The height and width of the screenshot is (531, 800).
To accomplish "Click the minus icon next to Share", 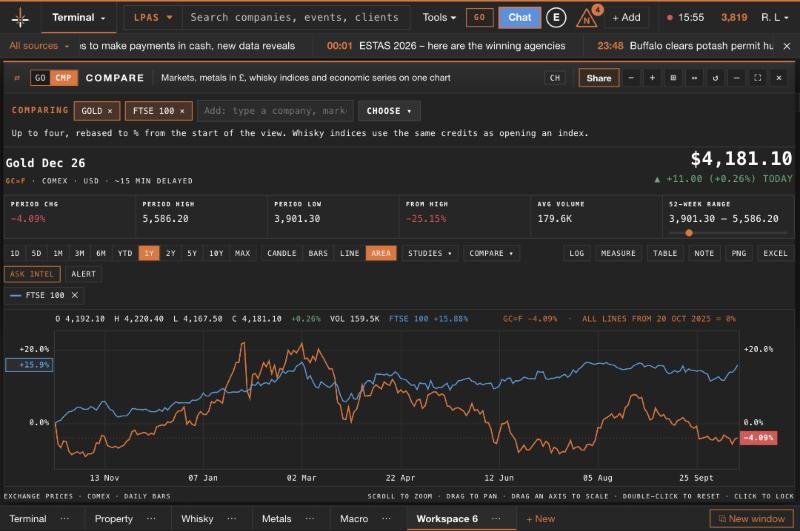I will tap(631, 78).
